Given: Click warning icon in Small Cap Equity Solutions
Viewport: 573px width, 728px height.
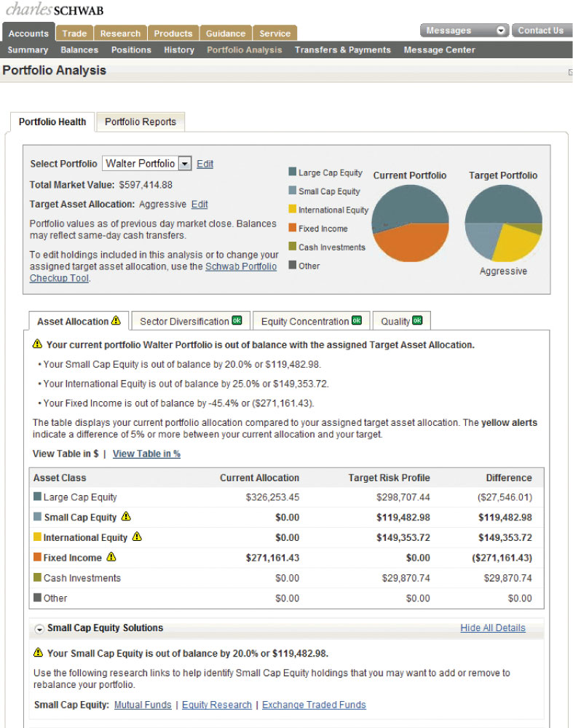Looking at the screenshot, I should [x=38, y=652].
